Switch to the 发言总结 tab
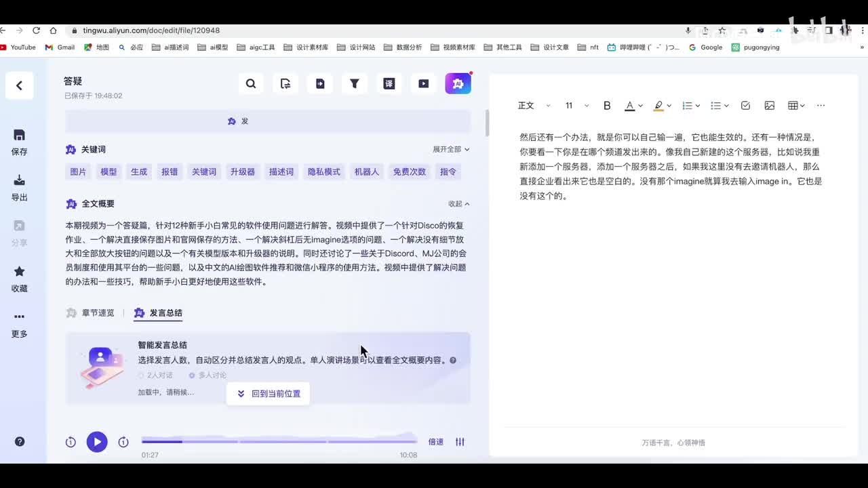868x488 pixels. (159, 313)
